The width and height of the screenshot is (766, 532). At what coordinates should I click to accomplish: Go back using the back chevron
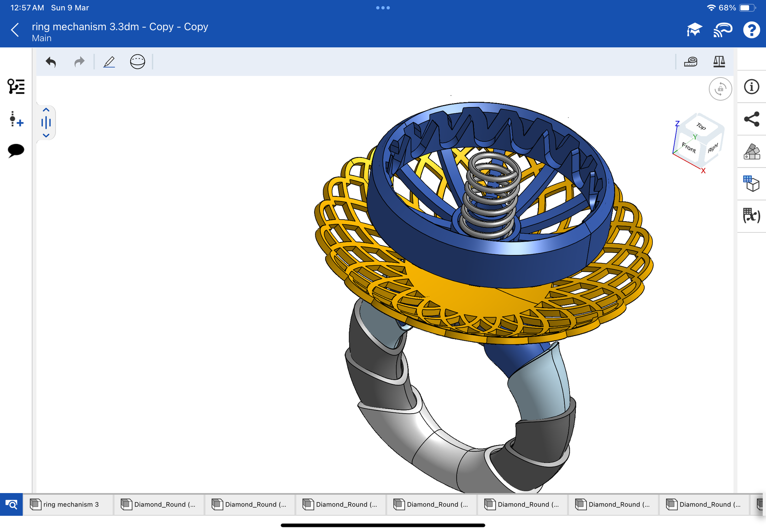click(x=15, y=30)
